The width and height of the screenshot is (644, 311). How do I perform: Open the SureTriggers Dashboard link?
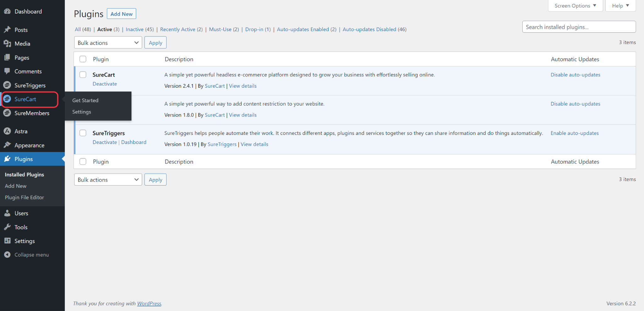(134, 142)
